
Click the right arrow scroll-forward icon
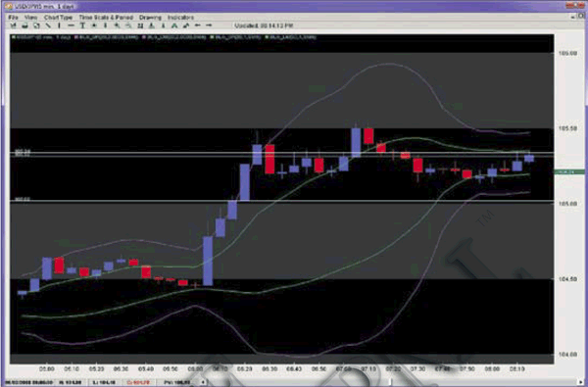pyautogui.click(x=209, y=25)
